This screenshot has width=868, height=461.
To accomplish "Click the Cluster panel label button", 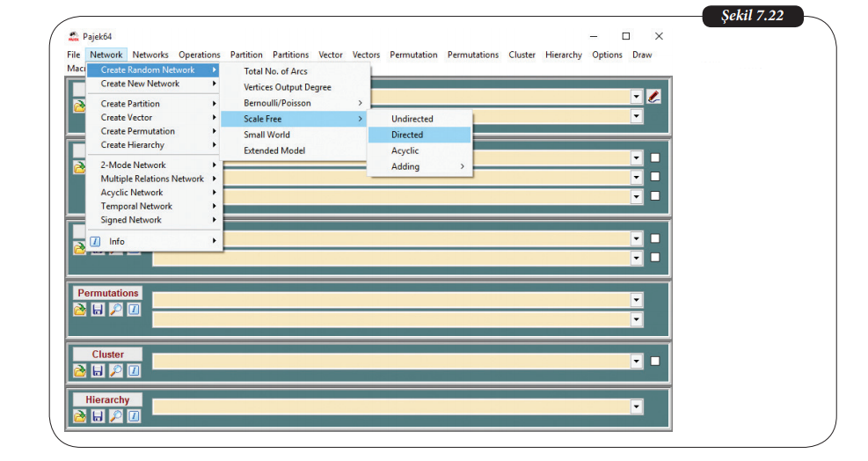I will [x=107, y=355].
